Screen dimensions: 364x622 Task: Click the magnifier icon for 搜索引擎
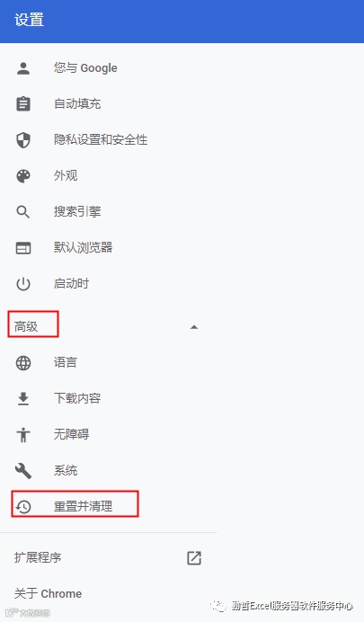[x=23, y=212]
